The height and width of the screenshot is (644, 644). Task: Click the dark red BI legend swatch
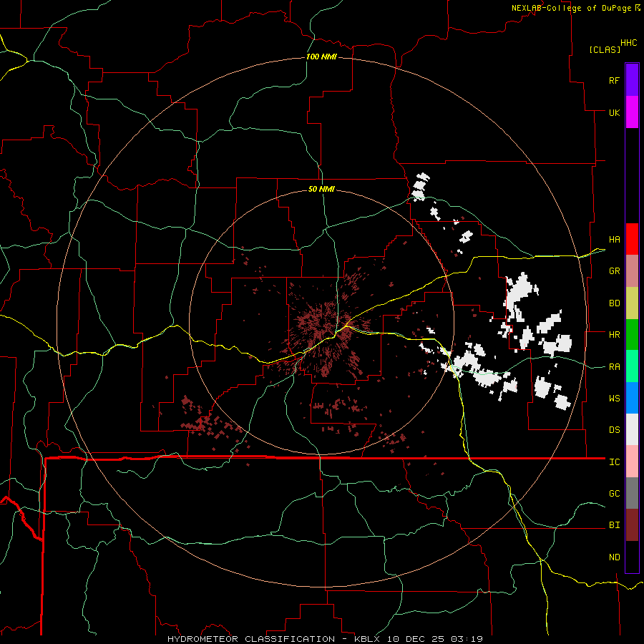[x=632, y=525]
